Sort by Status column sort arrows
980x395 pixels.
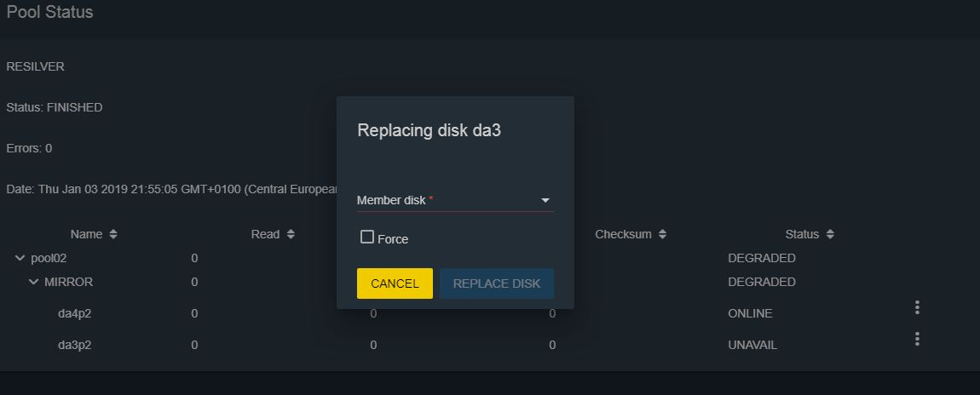830,235
